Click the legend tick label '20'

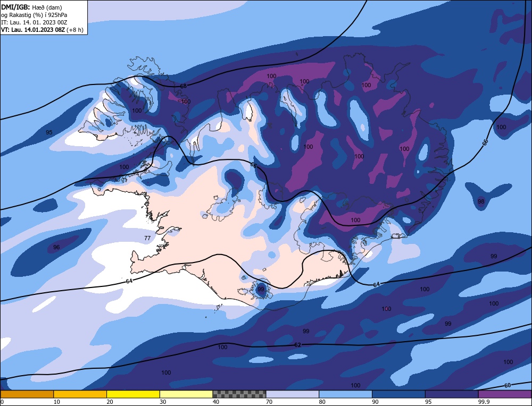click(x=110, y=402)
